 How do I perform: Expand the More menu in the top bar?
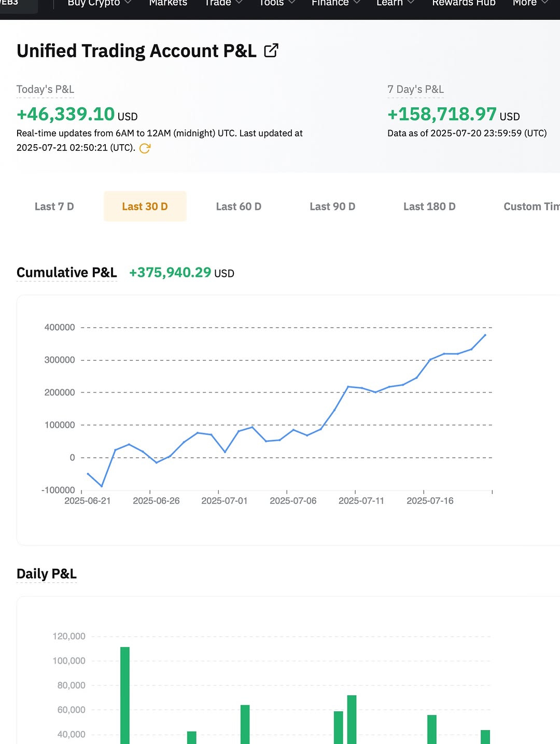click(530, 3)
